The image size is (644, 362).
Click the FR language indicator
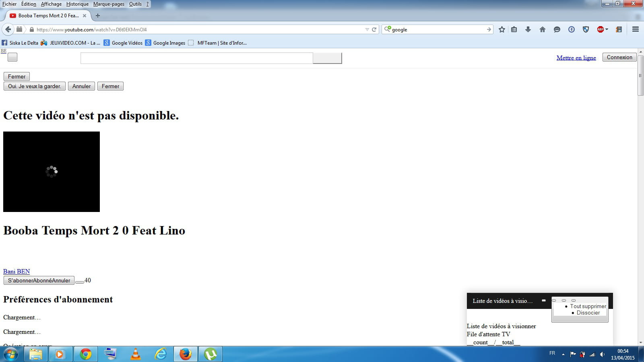(x=552, y=353)
